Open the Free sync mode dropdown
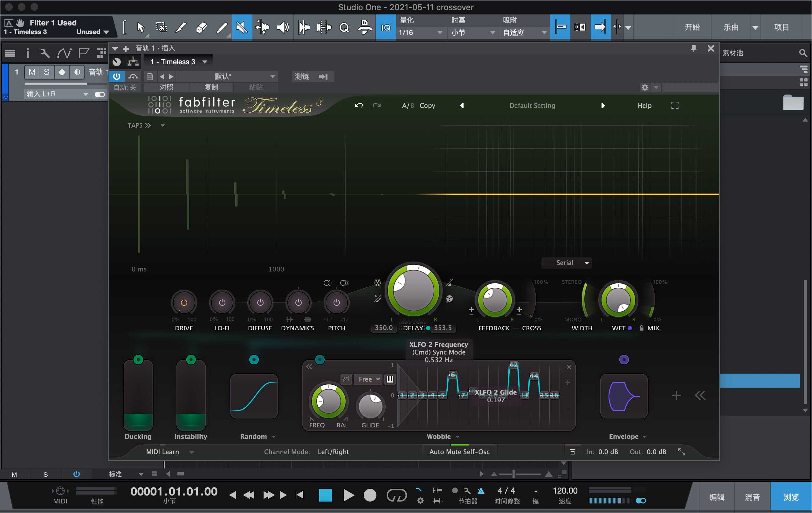Viewport: 812px width, 513px height. 368,379
